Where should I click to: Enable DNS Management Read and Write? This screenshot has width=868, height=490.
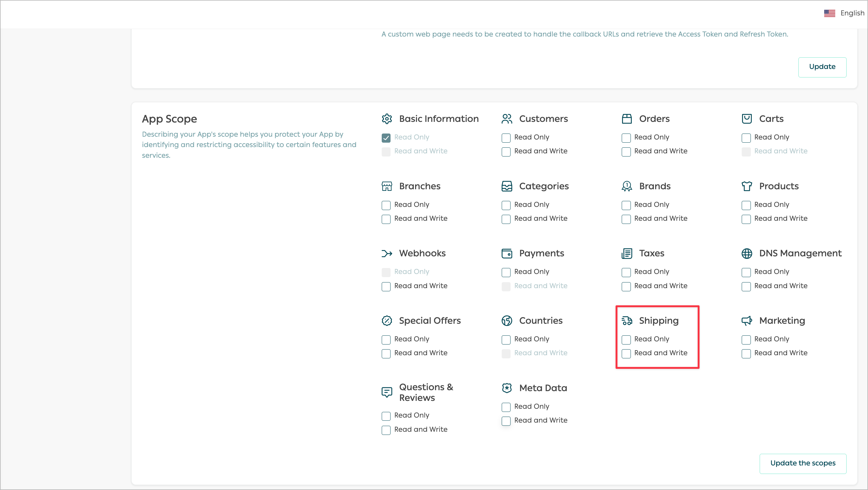point(746,287)
